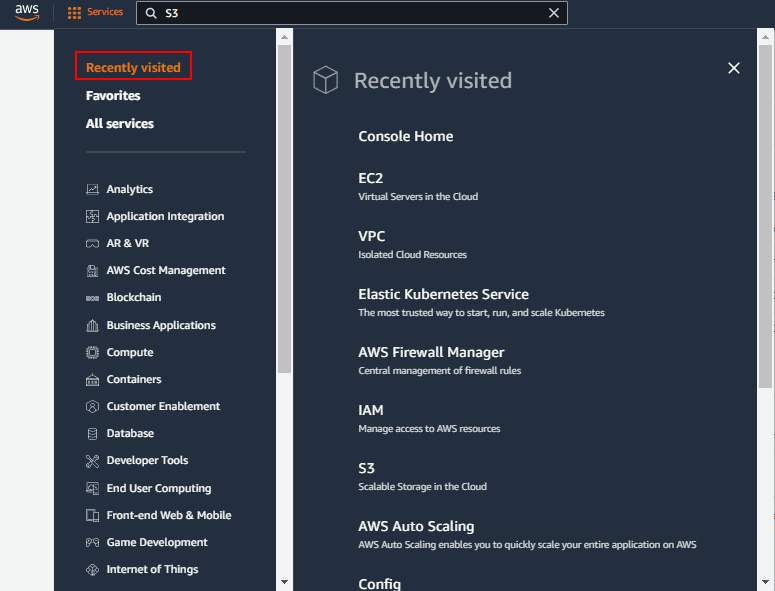This screenshot has width=775, height=591.
Task: Click 'Scalable Storage in the Cloud' text
Action: [x=423, y=487]
